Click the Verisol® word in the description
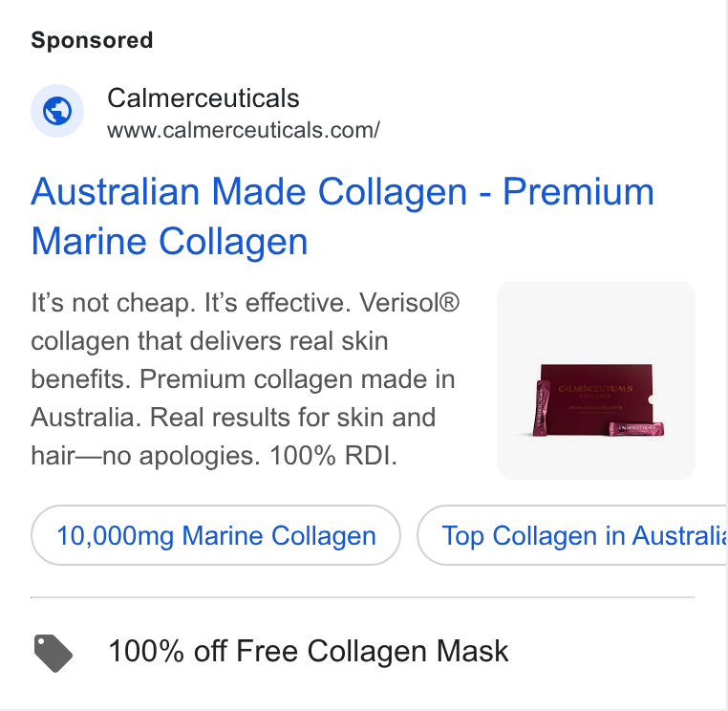 pos(409,303)
